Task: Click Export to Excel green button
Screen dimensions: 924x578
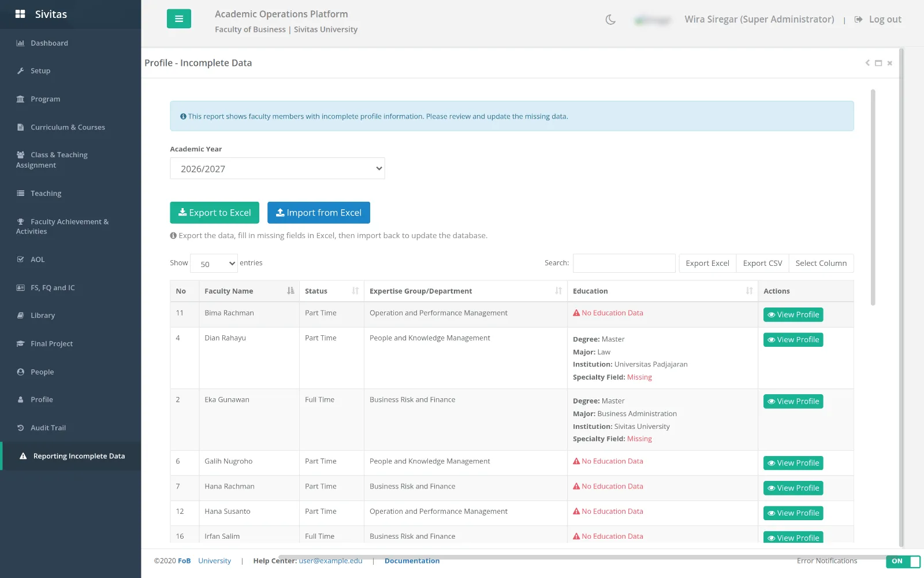Action: click(214, 213)
